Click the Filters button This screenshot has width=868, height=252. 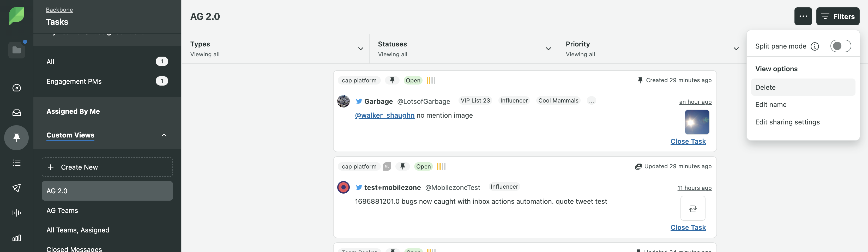(x=837, y=16)
